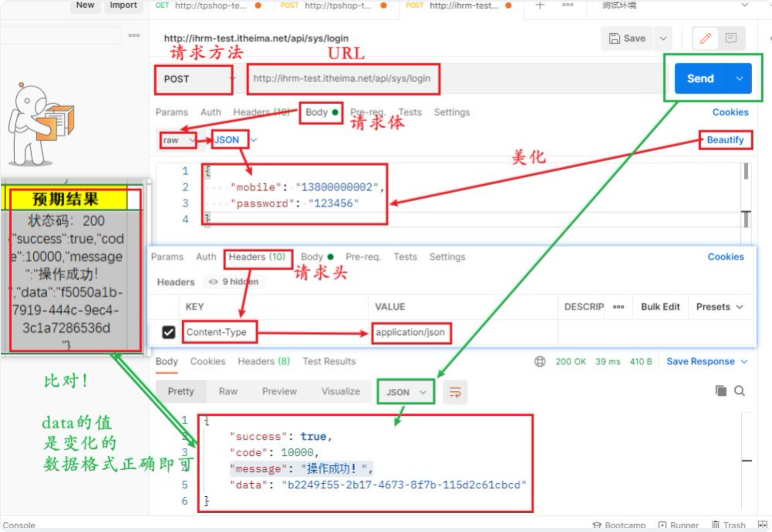Open the comments icon beside pencil
Image resolution: width=772 pixels, height=532 pixels.
pos(730,38)
